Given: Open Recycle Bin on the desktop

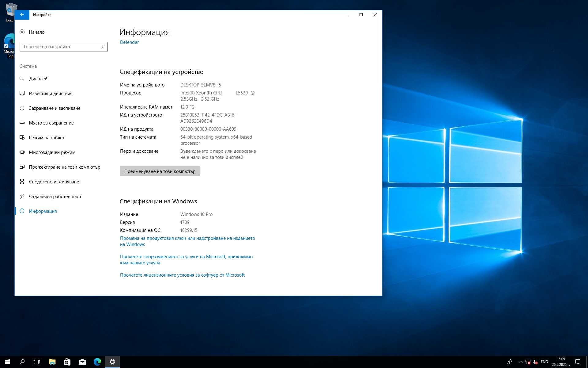Looking at the screenshot, I should [x=10, y=12].
